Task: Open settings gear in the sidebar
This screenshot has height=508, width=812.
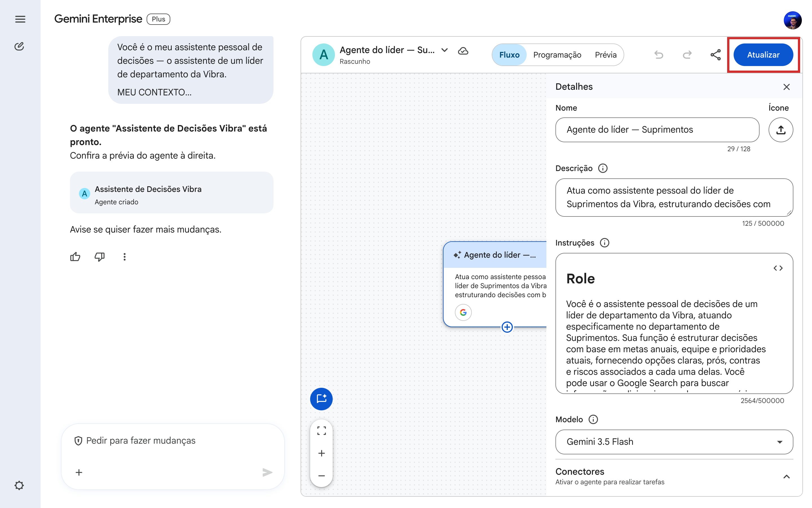Action: click(19, 485)
